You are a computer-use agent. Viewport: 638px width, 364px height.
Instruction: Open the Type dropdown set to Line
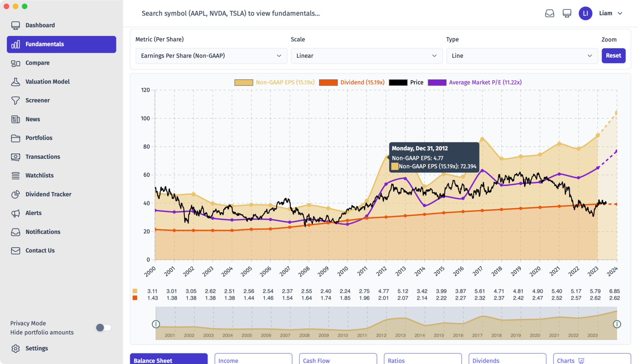click(522, 56)
